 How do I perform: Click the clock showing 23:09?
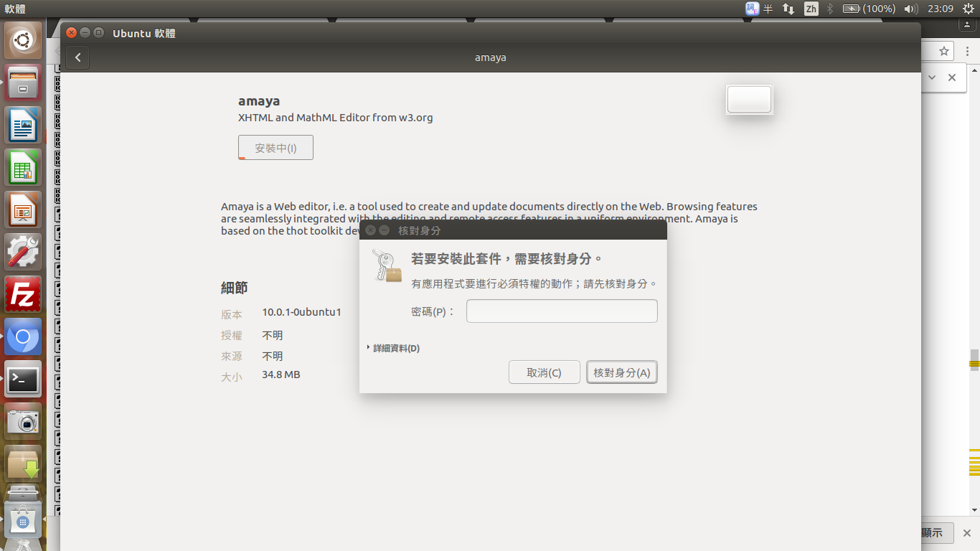click(x=940, y=9)
